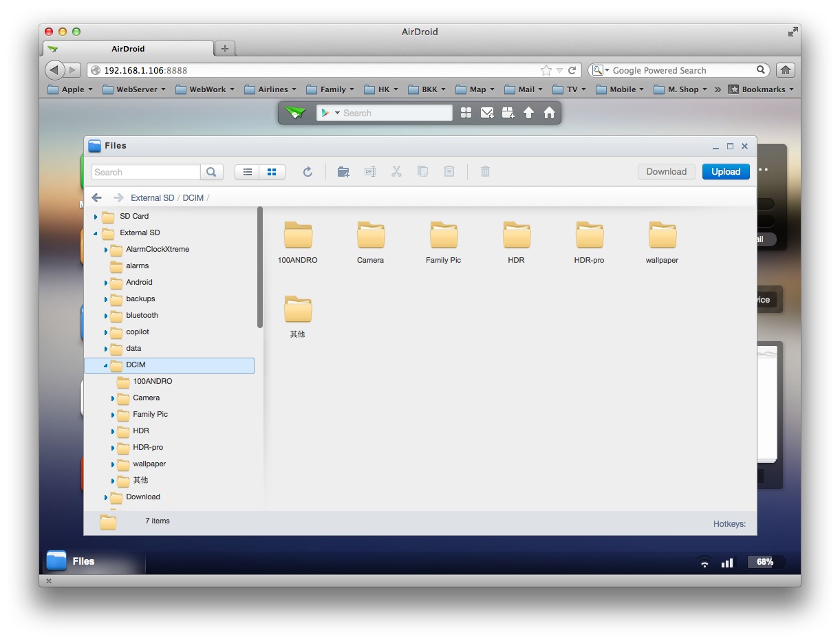Click the trash delete icon

click(x=485, y=172)
